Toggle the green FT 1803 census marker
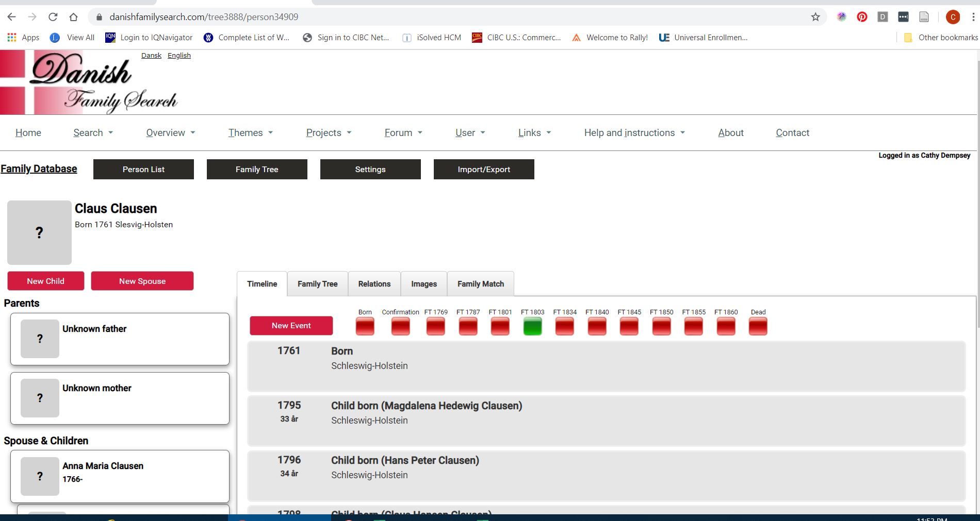The height and width of the screenshot is (521, 980). pyautogui.click(x=532, y=326)
